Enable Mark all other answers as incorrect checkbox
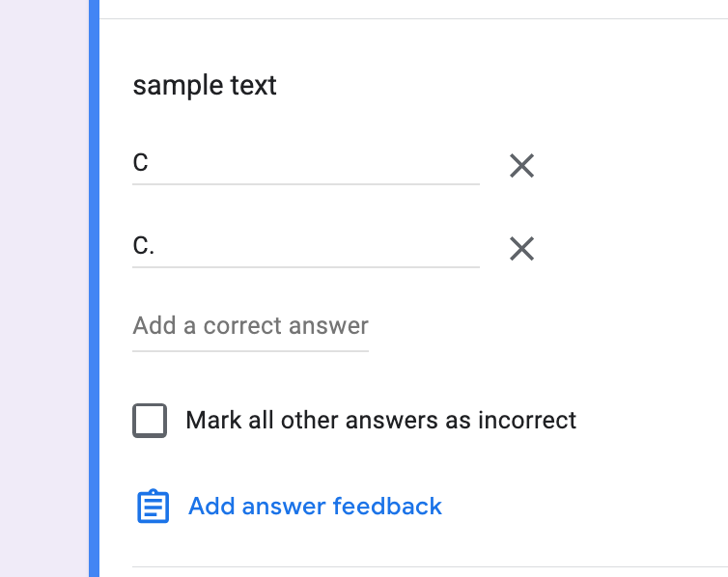728x577 pixels. (150, 421)
